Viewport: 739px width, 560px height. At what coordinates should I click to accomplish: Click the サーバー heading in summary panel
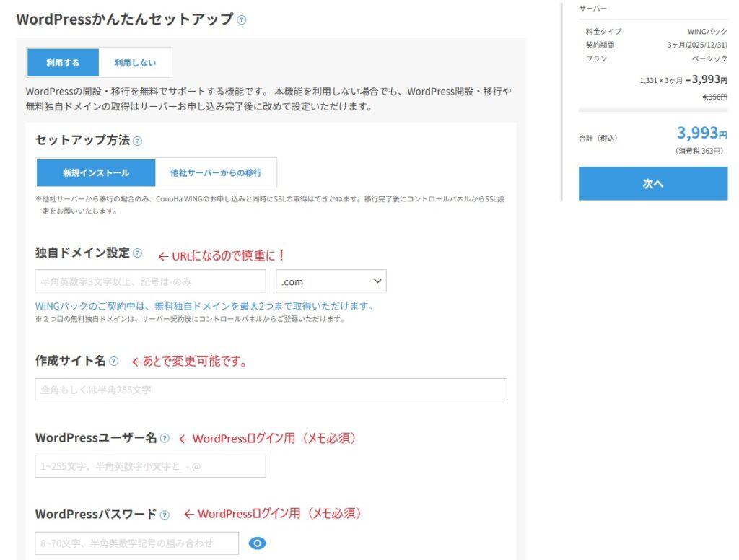point(593,9)
